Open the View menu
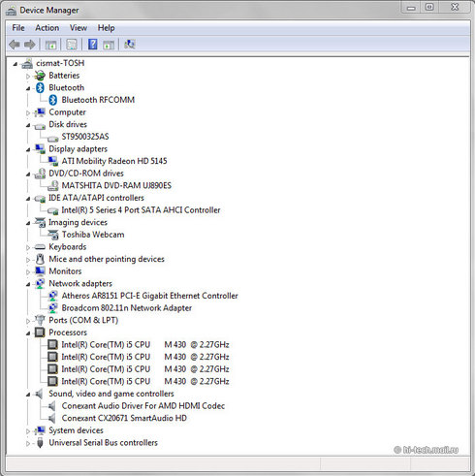The width and height of the screenshot is (475, 476). click(x=79, y=28)
